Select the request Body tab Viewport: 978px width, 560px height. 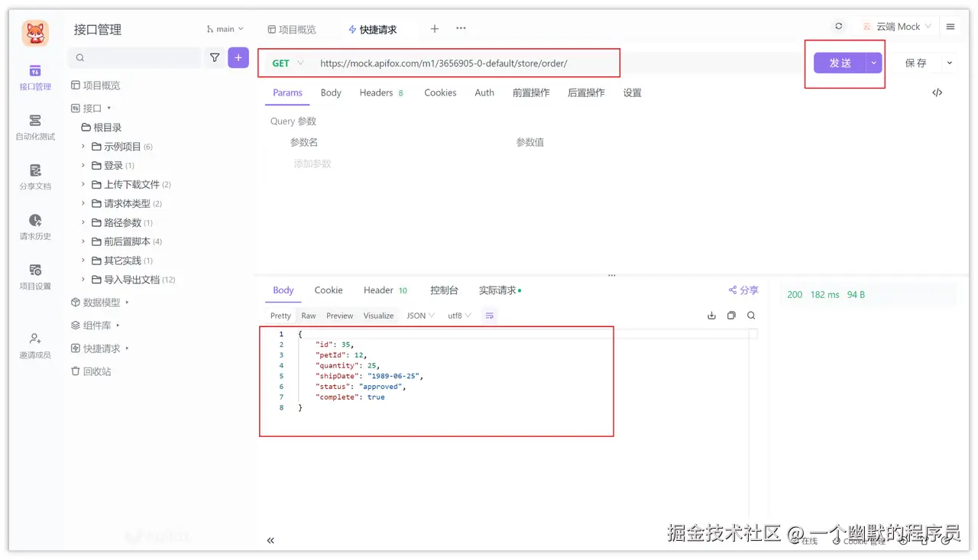(331, 92)
